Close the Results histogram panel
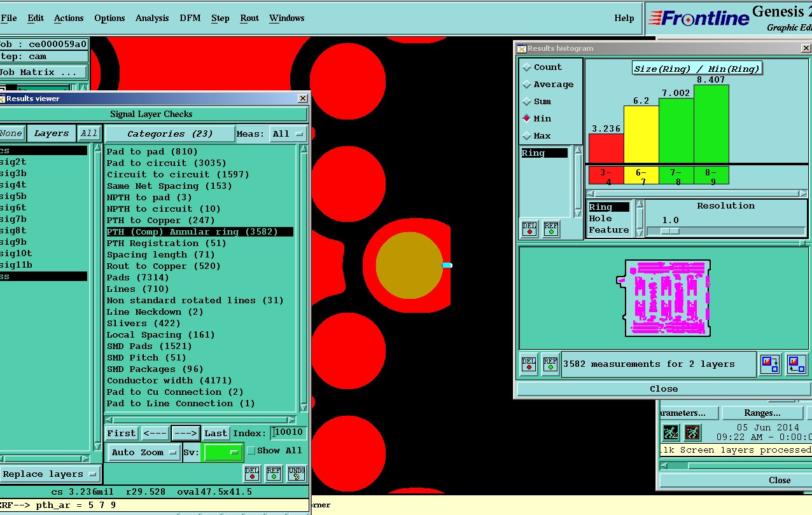 pos(663,388)
